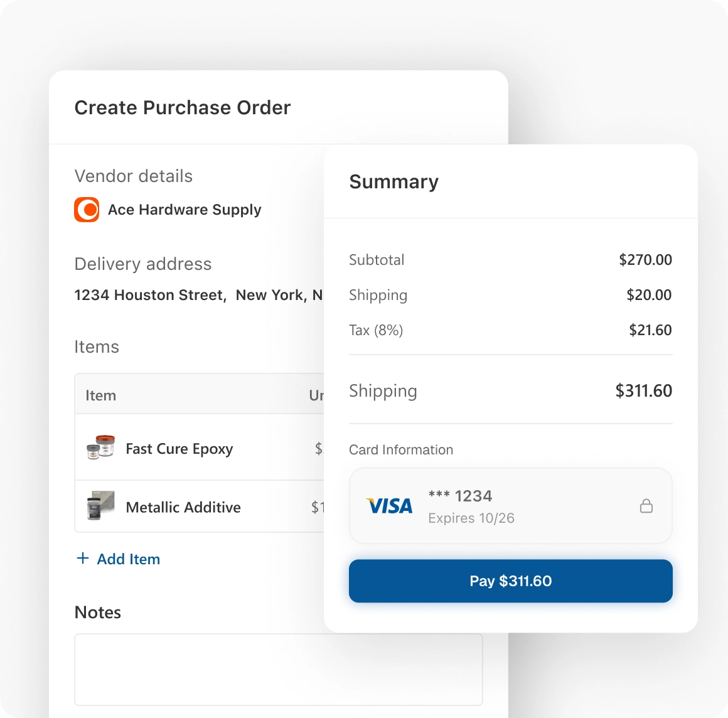Select the Metallic Additive item name
728x718 pixels.
pos(183,507)
